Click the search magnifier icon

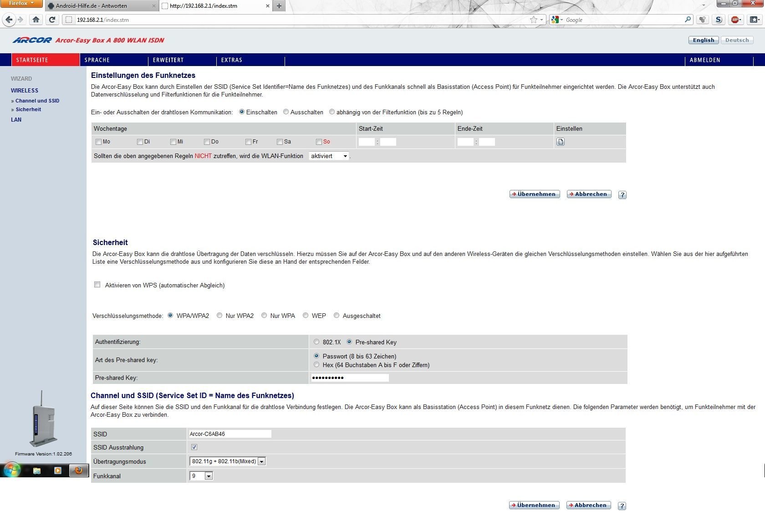click(688, 20)
